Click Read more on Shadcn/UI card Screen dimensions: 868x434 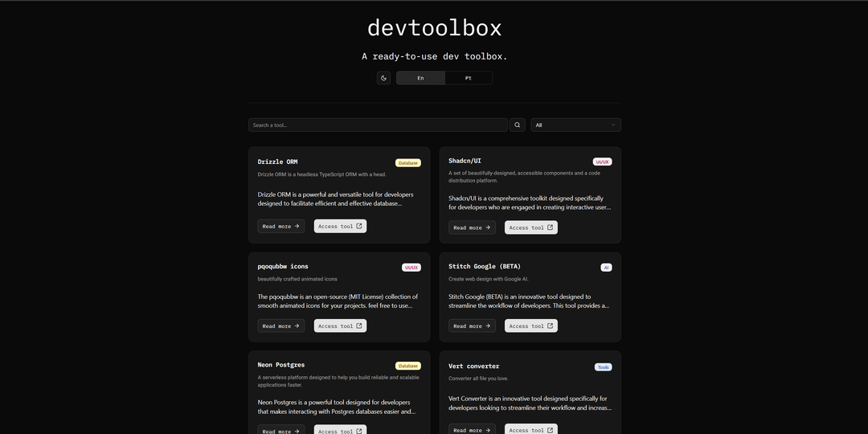tap(472, 227)
